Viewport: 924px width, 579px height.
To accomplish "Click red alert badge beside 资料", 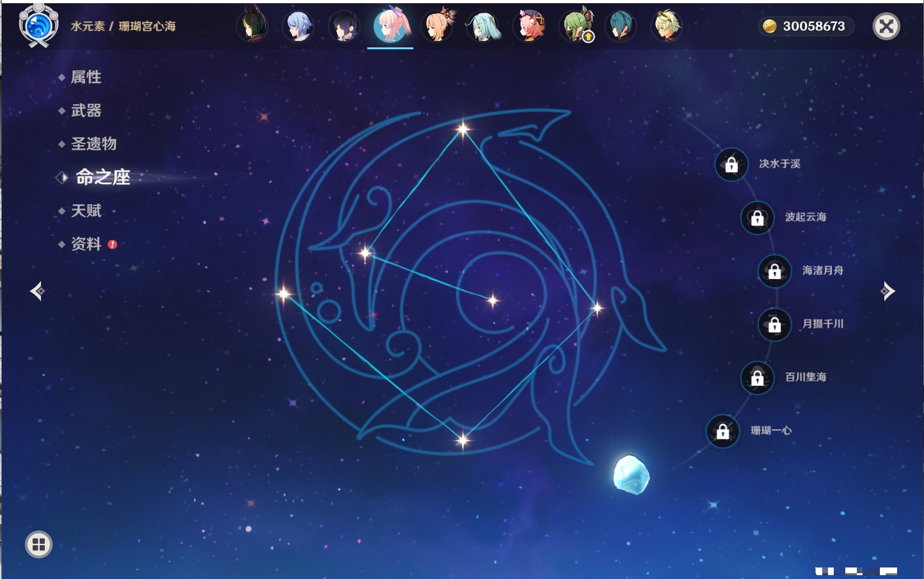I will [113, 244].
